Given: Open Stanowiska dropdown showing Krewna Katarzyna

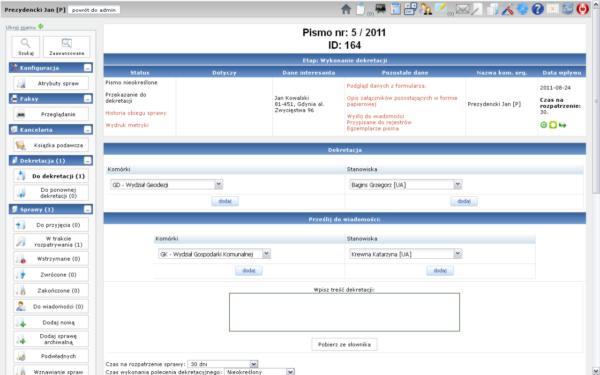Looking at the screenshot, I should (x=405, y=254).
